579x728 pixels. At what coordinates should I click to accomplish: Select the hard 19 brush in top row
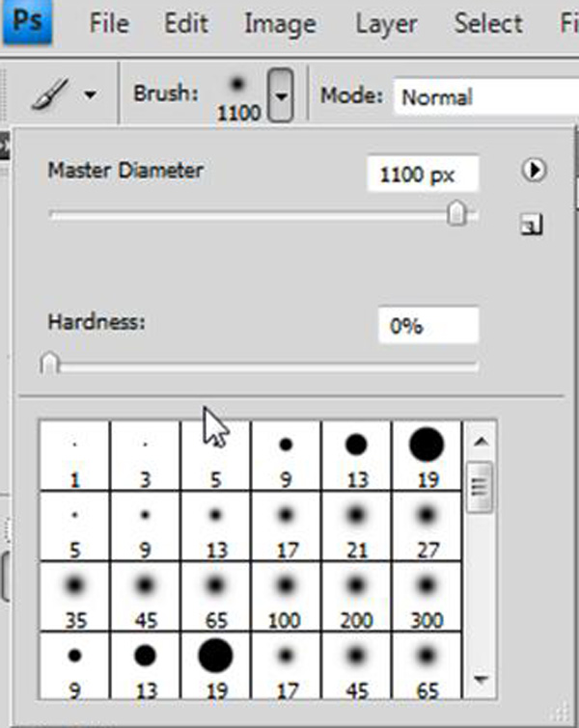pos(427,455)
